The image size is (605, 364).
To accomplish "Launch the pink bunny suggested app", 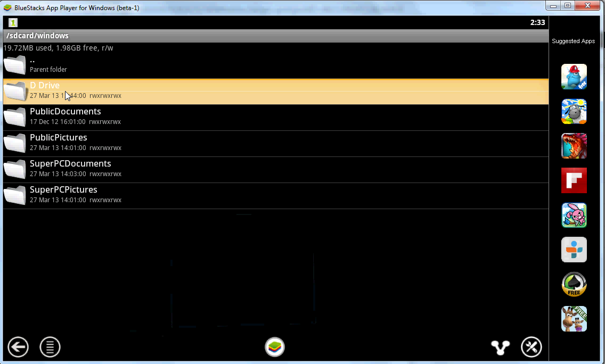I will pyautogui.click(x=574, y=215).
